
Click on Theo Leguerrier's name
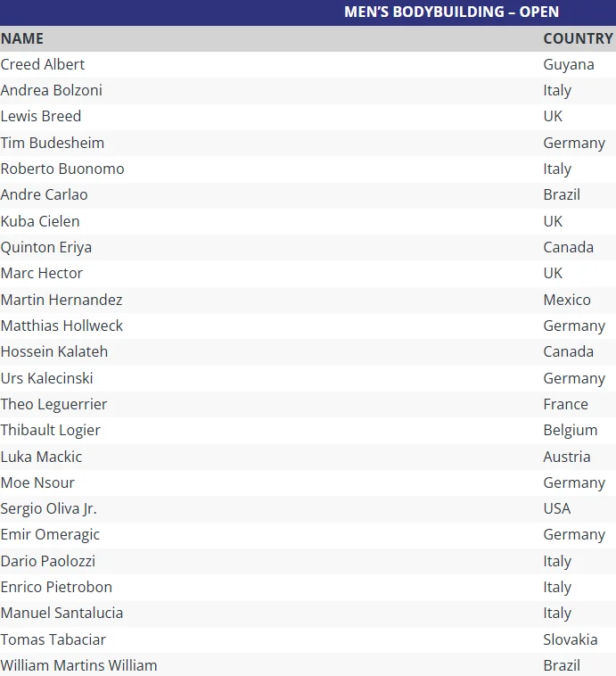coord(53,404)
